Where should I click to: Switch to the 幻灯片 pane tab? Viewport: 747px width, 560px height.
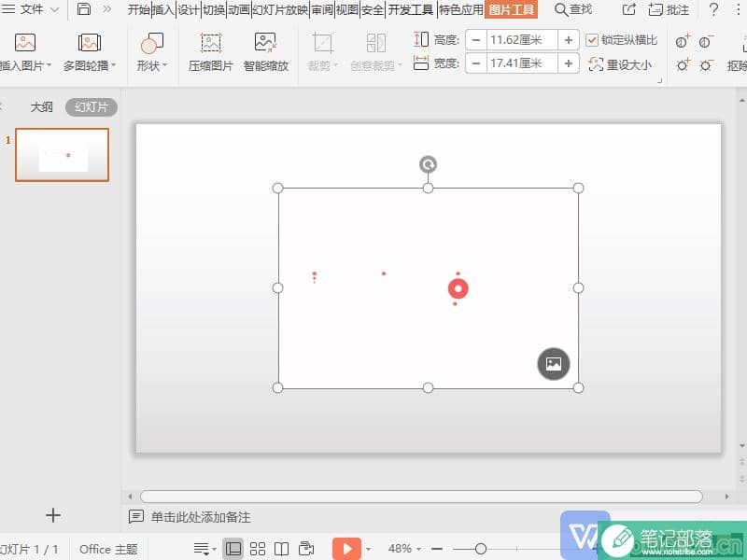pyautogui.click(x=91, y=107)
